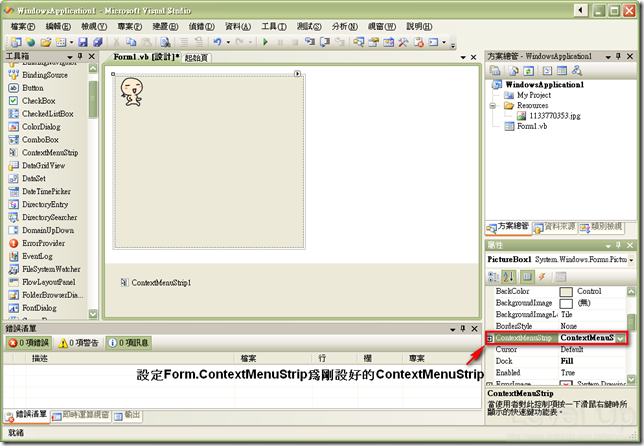The width and height of the screenshot is (644, 446).
Task: Toggle auto-hide pin on the Toolbox panel
Action: click(80, 56)
